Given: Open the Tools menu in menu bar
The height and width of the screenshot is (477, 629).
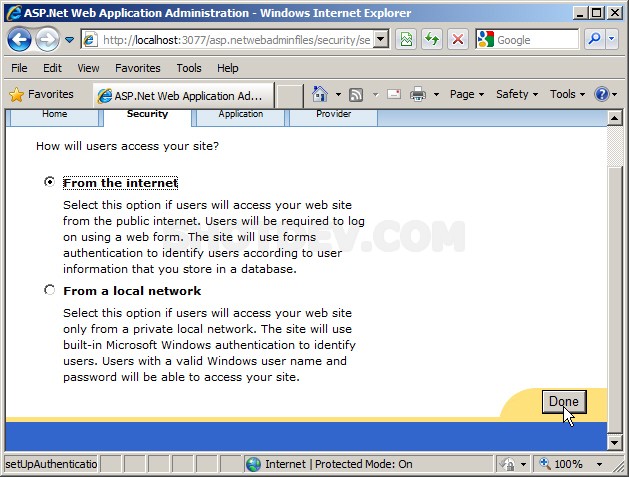Looking at the screenshot, I should coord(189,68).
